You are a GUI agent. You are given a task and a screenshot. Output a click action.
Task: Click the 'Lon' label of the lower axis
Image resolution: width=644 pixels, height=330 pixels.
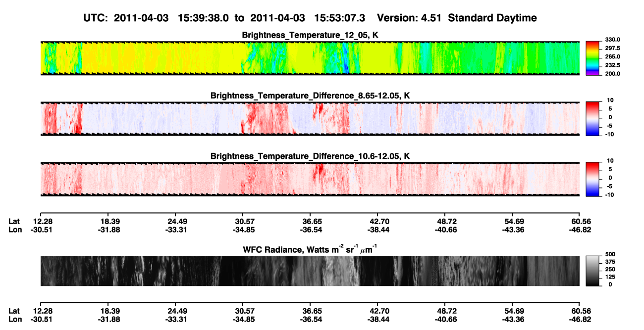click(15, 319)
